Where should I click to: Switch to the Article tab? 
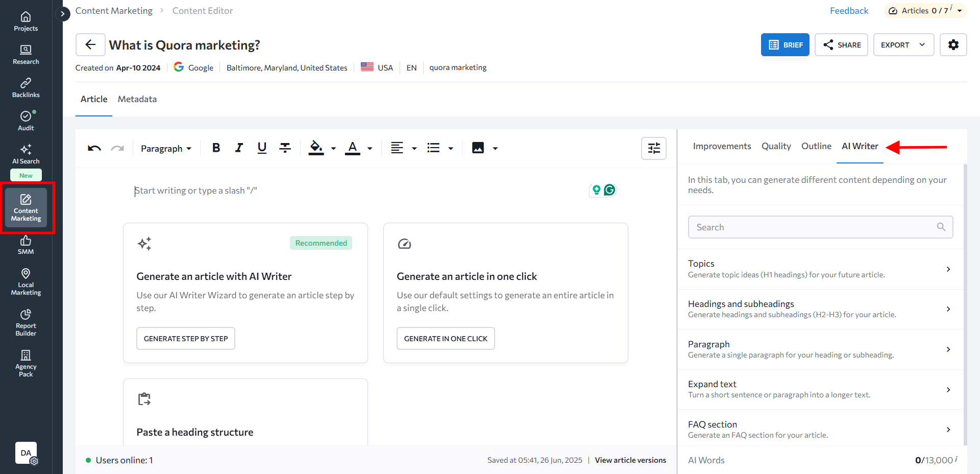coord(94,99)
